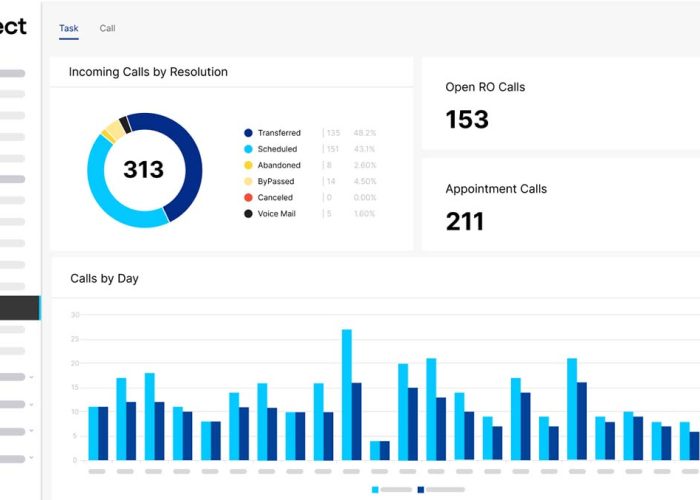
Task: Click the dark blue series legend swatch below chart
Action: [x=421, y=489]
